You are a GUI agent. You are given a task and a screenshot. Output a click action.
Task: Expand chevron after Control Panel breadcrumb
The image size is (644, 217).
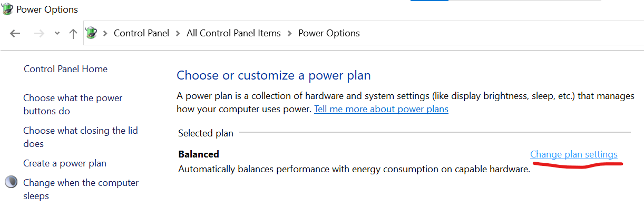[x=178, y=33]
